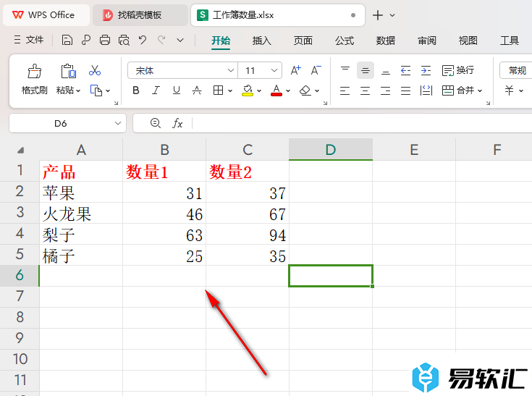The width and height of the screenshot is (532, 396).
Task: Select column D header
Action: click(x=331, y=150)
